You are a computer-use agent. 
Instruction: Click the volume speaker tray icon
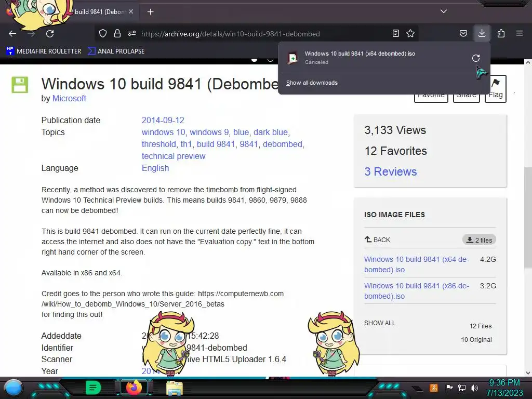474,388
